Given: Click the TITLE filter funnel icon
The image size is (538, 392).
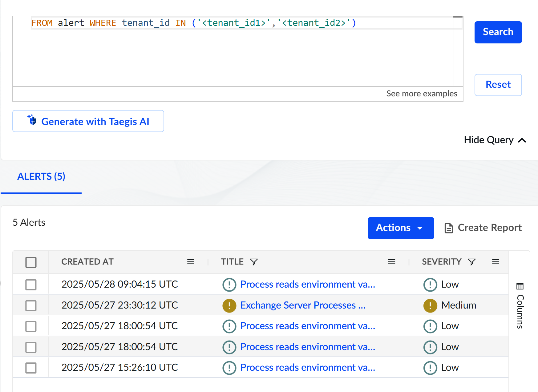Looking at the screenshot, I should point(254,262).
